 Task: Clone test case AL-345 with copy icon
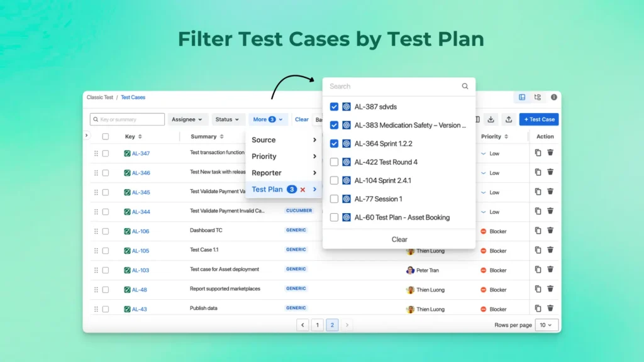[x=538, y=192]
